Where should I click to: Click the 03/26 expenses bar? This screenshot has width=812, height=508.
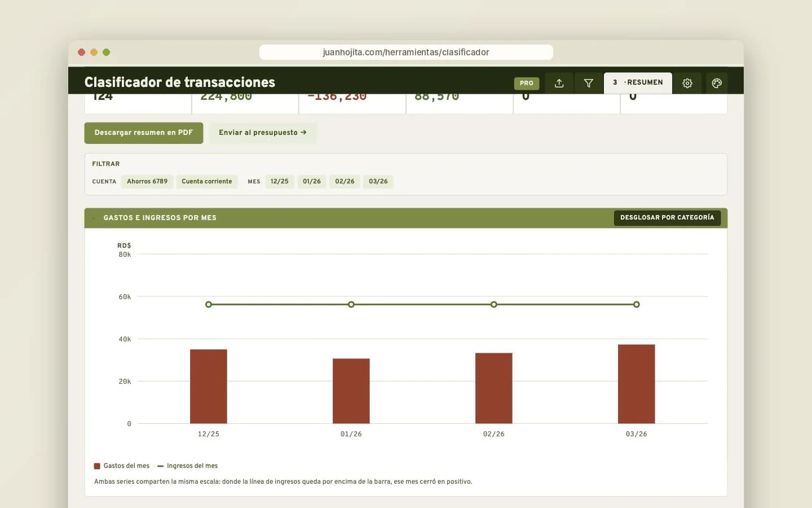click(x=637, y=384)
